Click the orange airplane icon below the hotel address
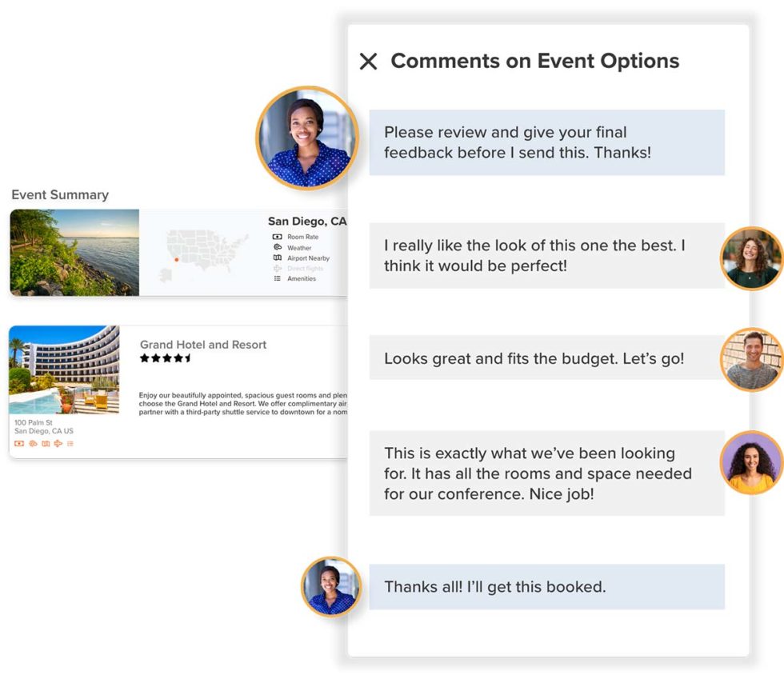 58,443
